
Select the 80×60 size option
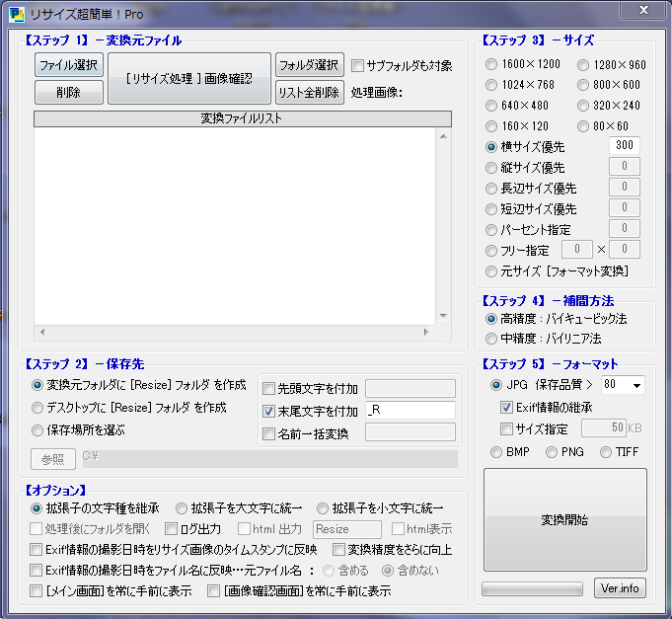point(583,126)
